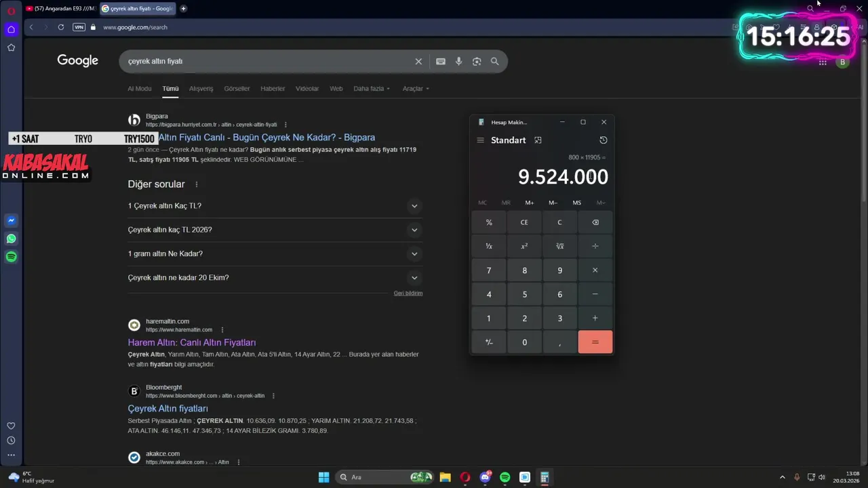Switch to 'AI Modu' search tab
868x488 pixels.
(x=140, y=89)
